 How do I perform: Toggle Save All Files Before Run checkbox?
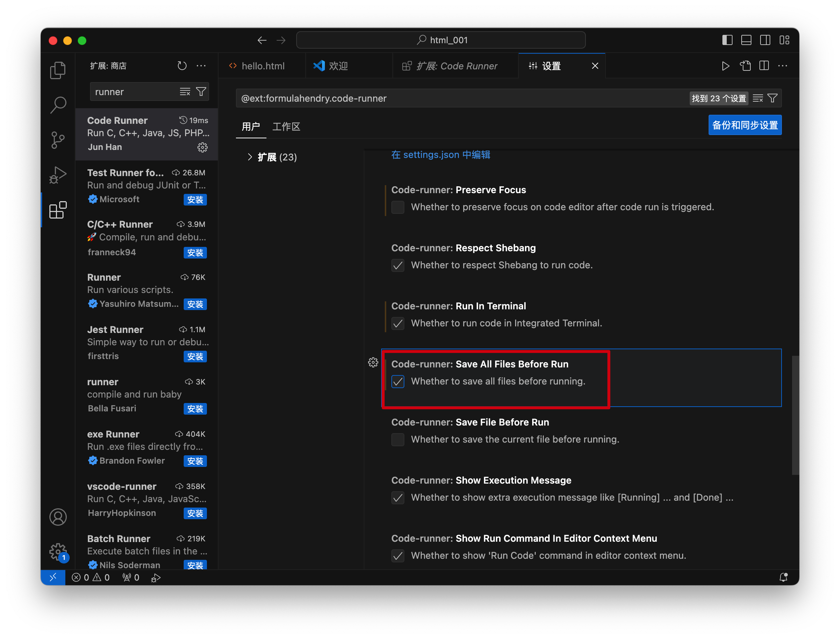pyautogui.click(x=398, y=382)
